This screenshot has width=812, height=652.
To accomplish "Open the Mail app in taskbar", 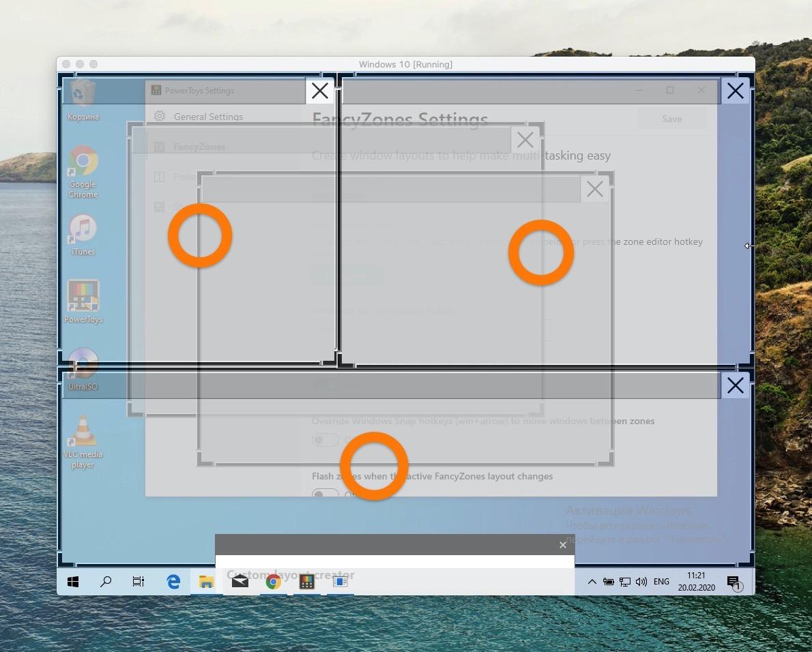I will click(240, 582).
